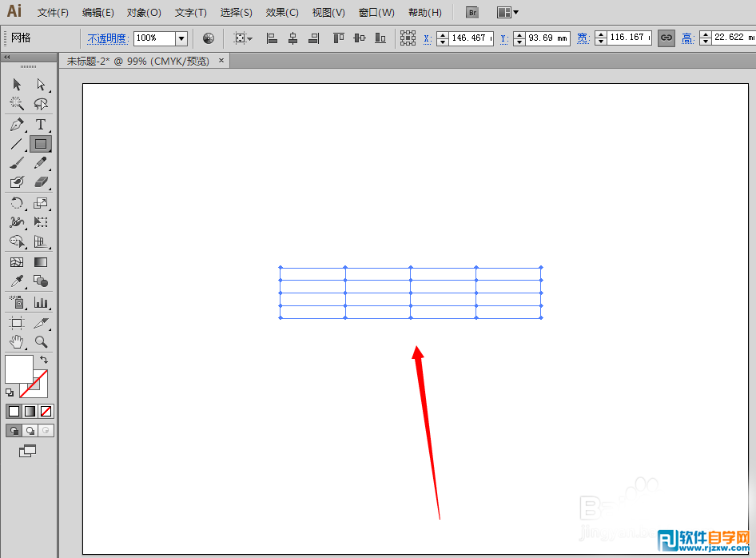Open the 文字(T) menu
The width and height of the screenshot is (756, 558).
tap(190, 13)
